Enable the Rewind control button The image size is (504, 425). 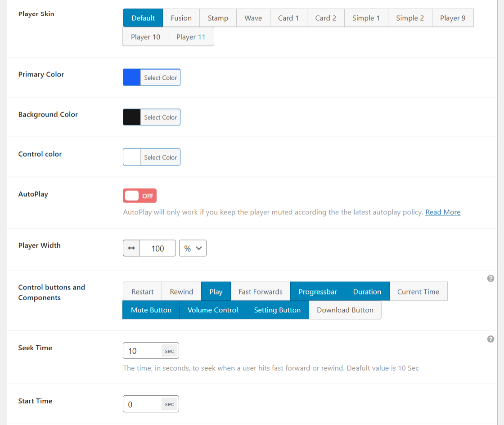click(x=181, y=291)
